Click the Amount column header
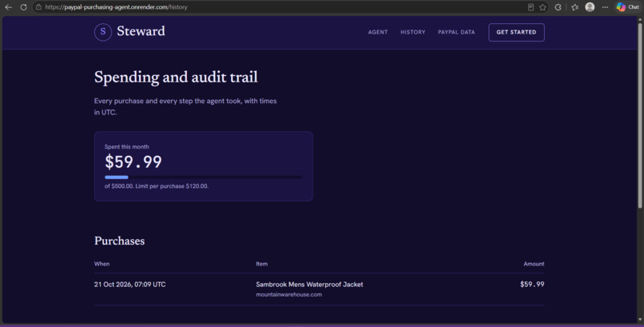Image resolution: width=644 pixels, height=327 pixels. click(534, 264)
